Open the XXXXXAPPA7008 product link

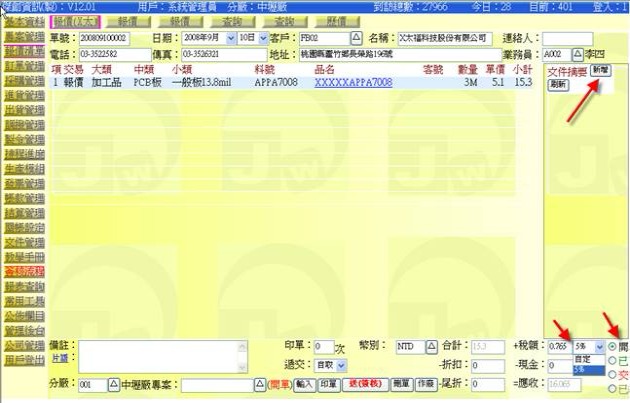pos(353,82)
